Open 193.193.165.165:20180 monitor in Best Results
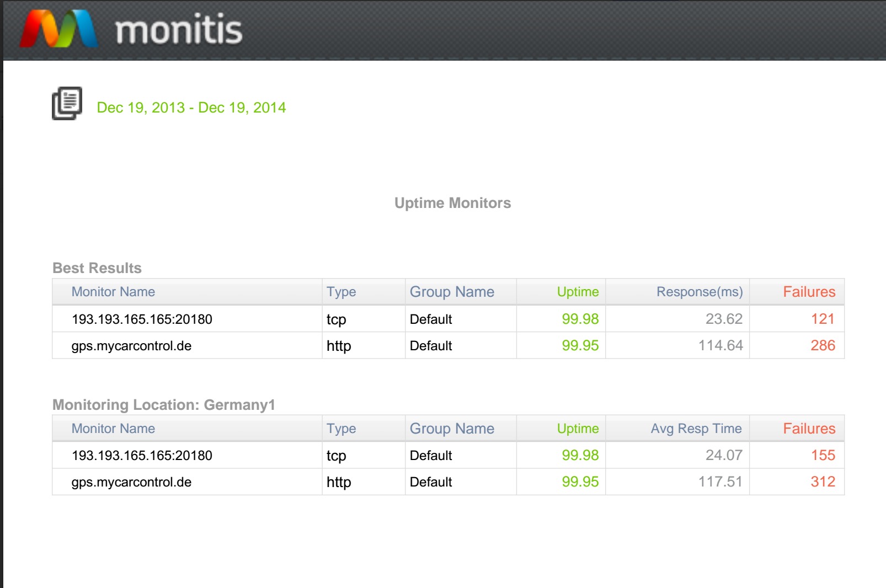The width and height of the screenshot is (886, 588). point(142,319)
